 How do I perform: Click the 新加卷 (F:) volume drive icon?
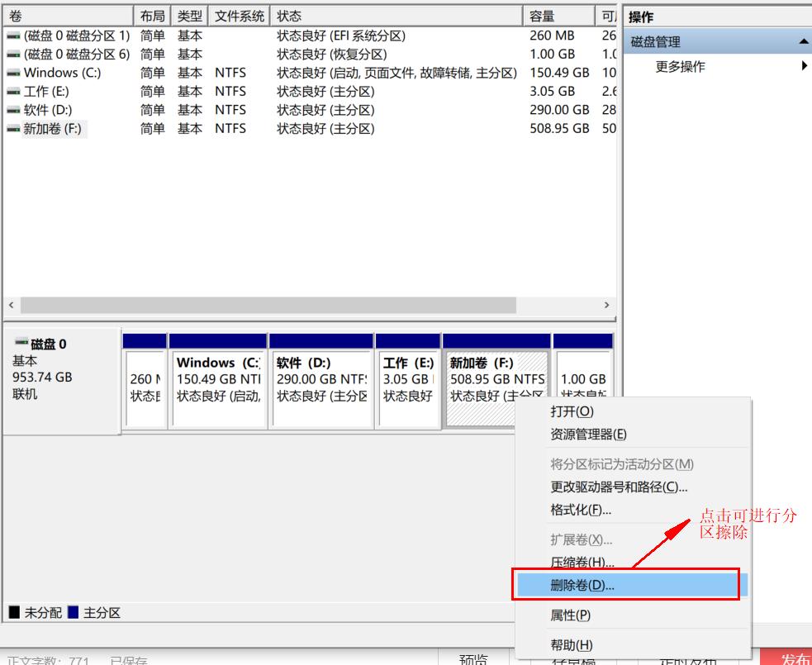coord(12,128)
